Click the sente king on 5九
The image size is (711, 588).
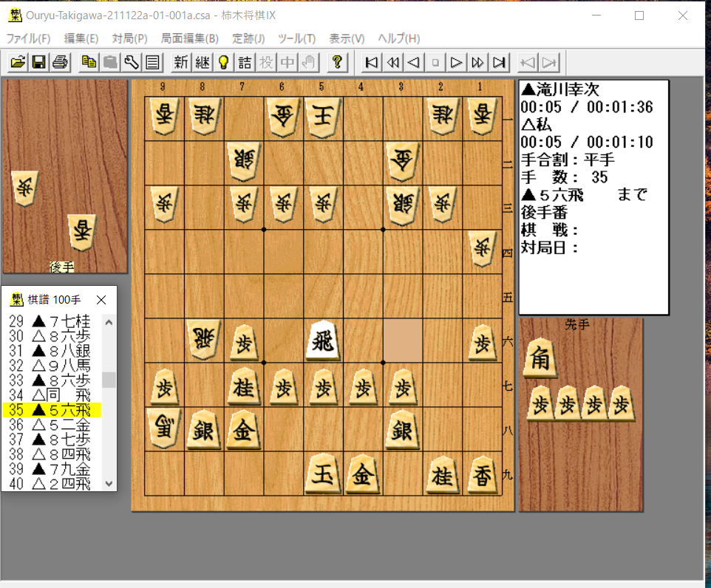pyautogui.click(x=323, y=475)
